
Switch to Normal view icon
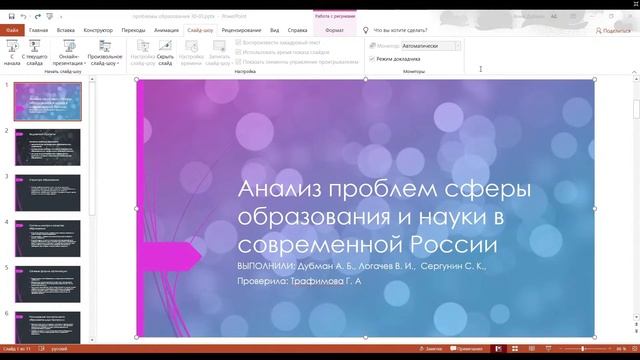pyautogui.click(x=498, y=349)
